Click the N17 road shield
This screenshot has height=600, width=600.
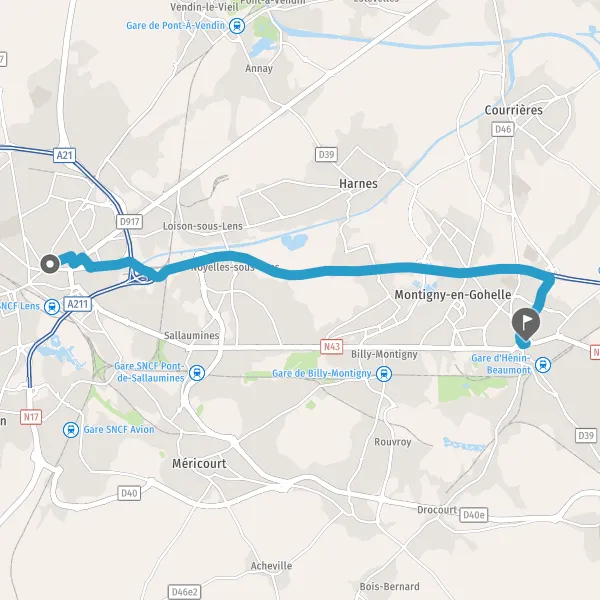pyautogui.click(x=31, y=417)
